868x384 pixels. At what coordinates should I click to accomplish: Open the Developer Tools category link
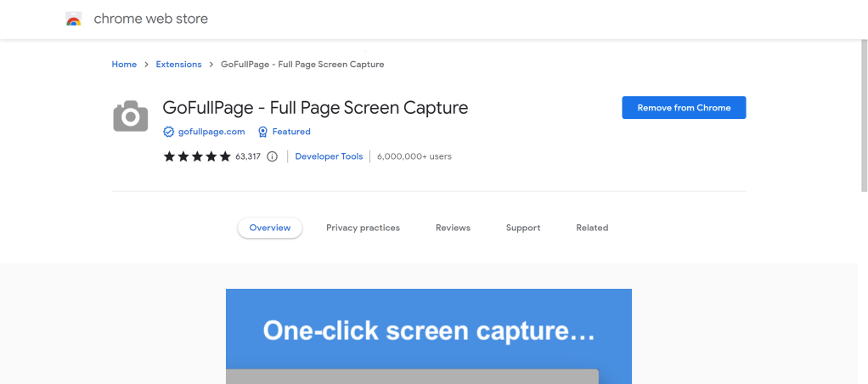coord(329,156)
